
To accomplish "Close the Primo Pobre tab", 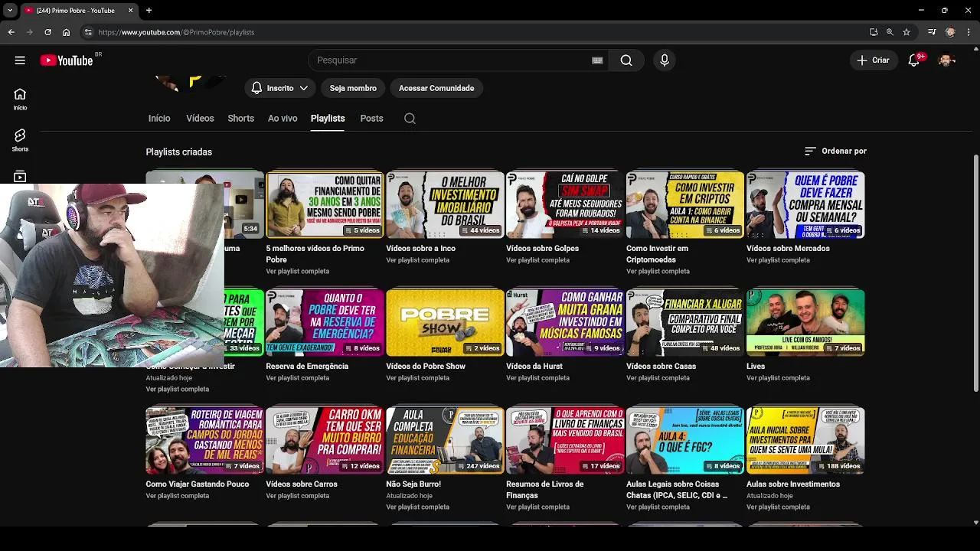I will [x=130, y=11].
